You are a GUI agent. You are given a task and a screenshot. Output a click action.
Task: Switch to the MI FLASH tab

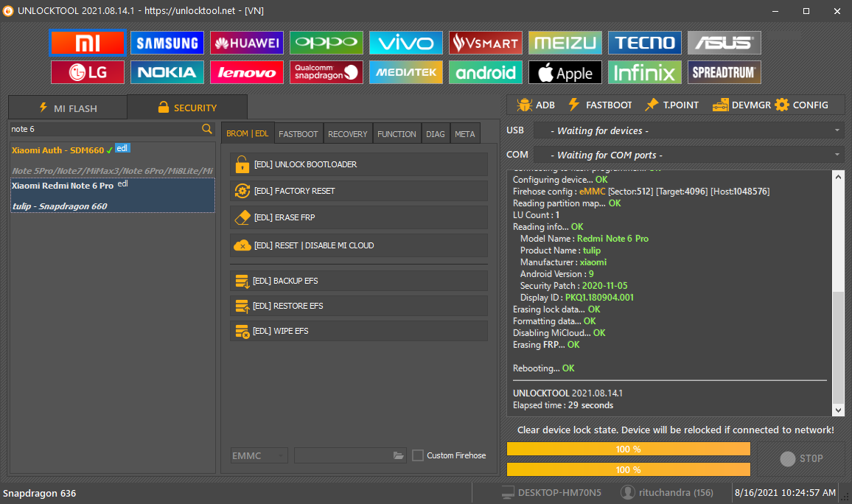tap(68, 108)
